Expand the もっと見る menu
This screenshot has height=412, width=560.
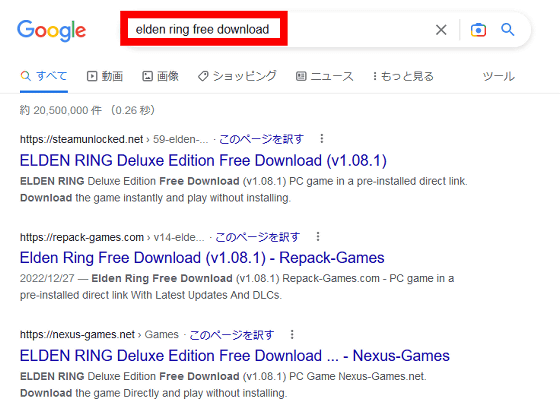tap(403, 76)
